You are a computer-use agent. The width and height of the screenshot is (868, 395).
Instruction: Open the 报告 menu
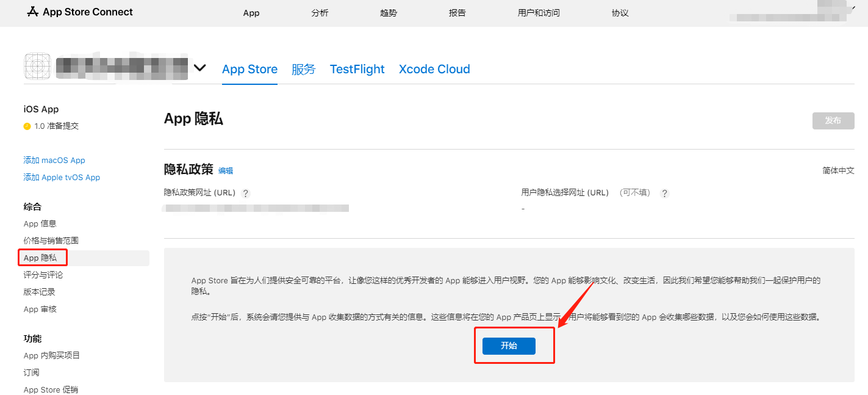[457, 13]
